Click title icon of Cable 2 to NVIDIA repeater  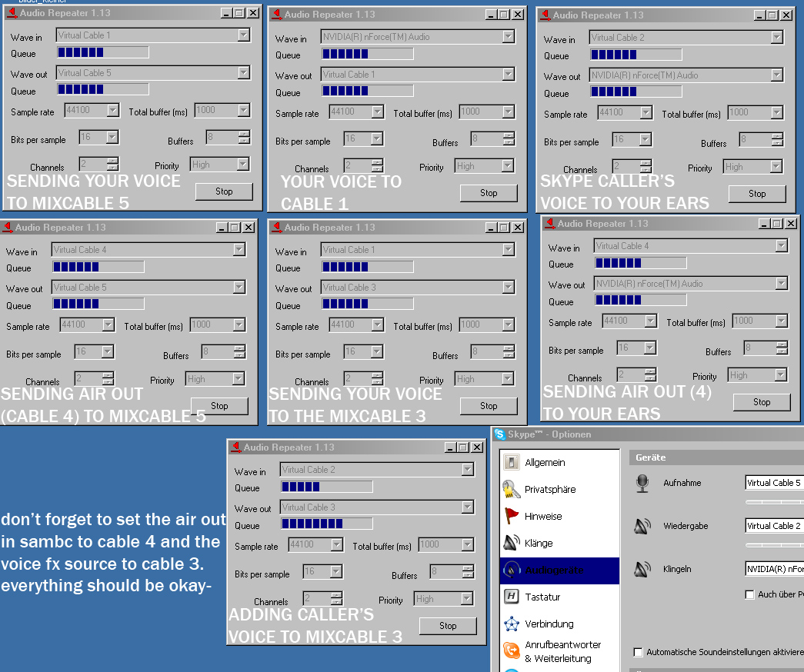click(545, 15)
